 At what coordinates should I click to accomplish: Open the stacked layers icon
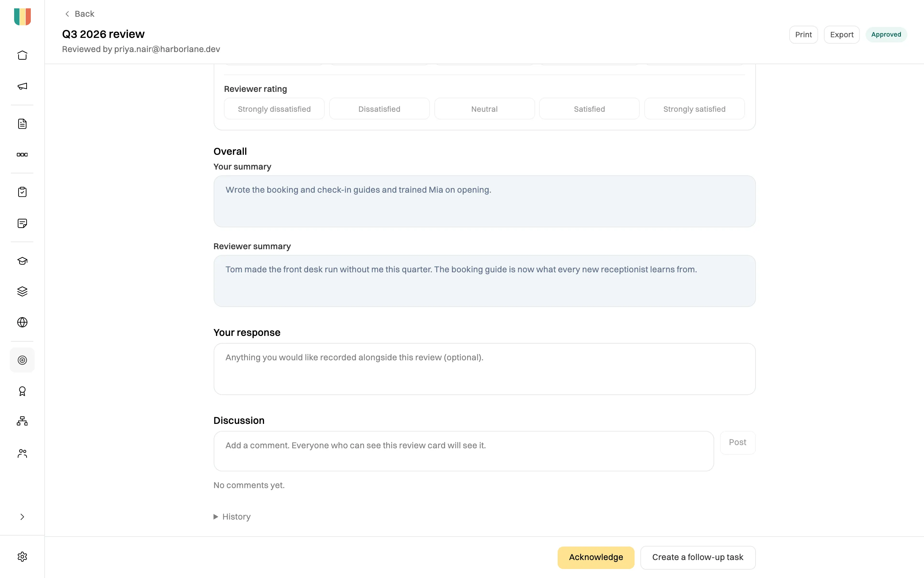pyautogui.click(x=22, y=291)
